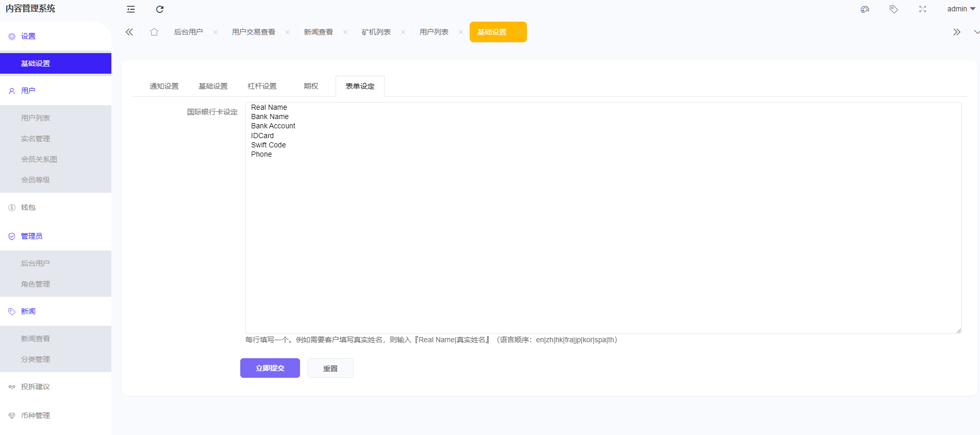
Task: Expand the 钱包 sidebar menu
Action: point(28,207)
